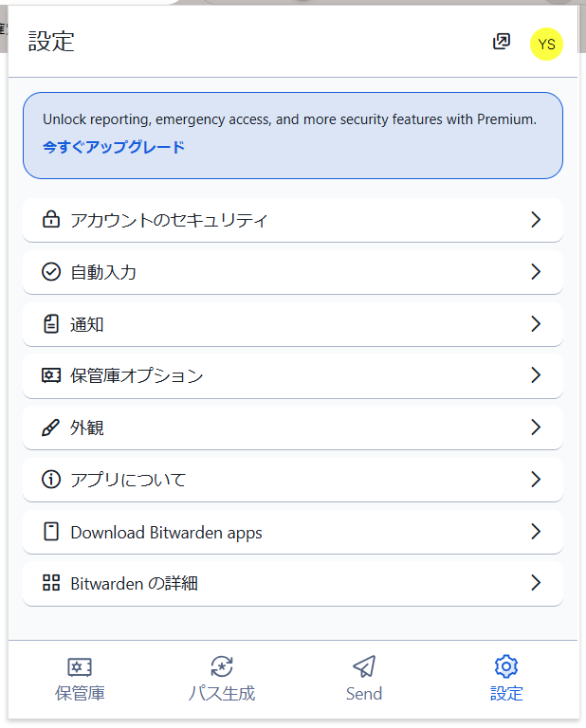Expand the アカウントのセキュリティ chevron
Image resolution: width=586 pixels, height=728 pixels.
[536, 220]
